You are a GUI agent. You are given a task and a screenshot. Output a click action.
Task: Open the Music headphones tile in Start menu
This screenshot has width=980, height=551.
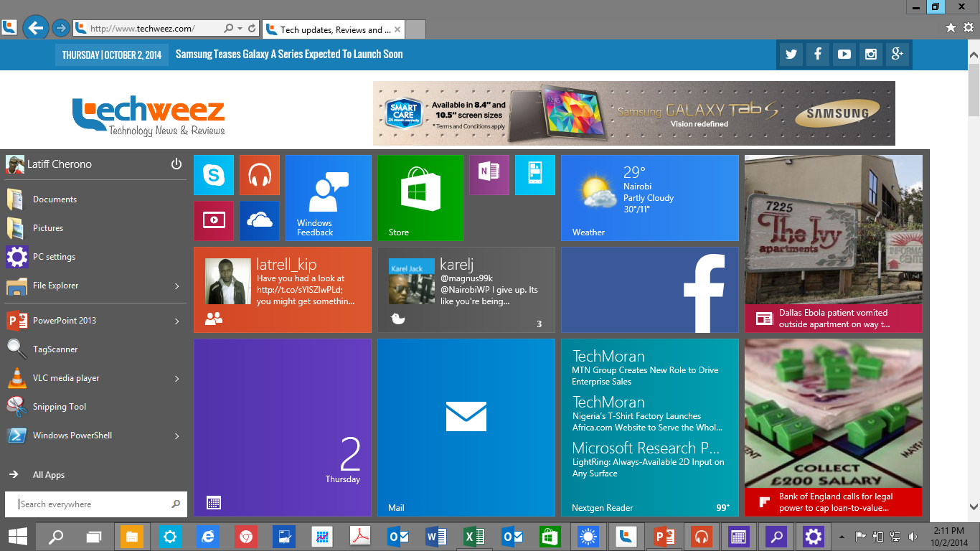coord(260,175)
